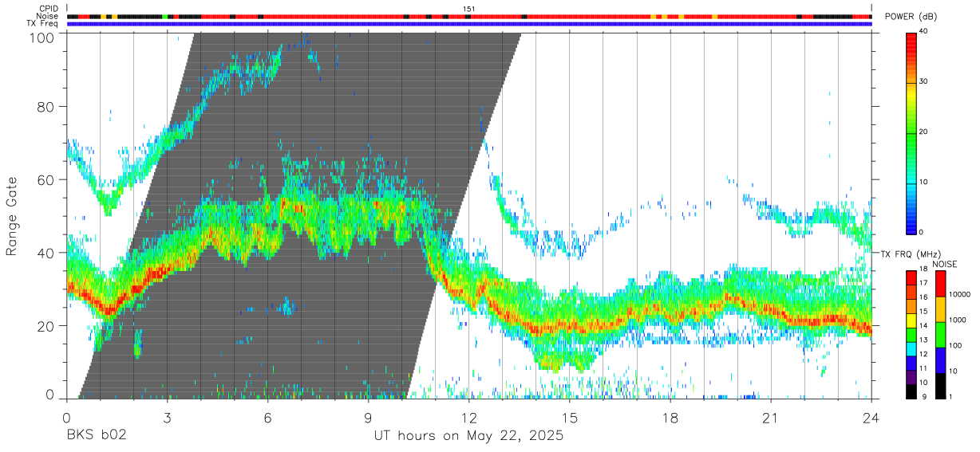
Task: Click the x-axis tick label '18'
Action: [x=670, y=418]
